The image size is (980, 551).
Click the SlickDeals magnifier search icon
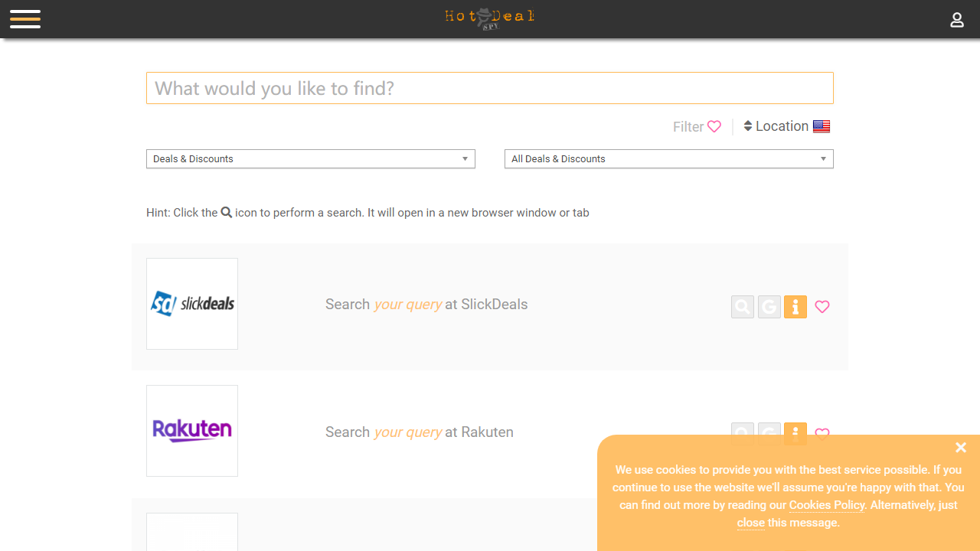743,307
